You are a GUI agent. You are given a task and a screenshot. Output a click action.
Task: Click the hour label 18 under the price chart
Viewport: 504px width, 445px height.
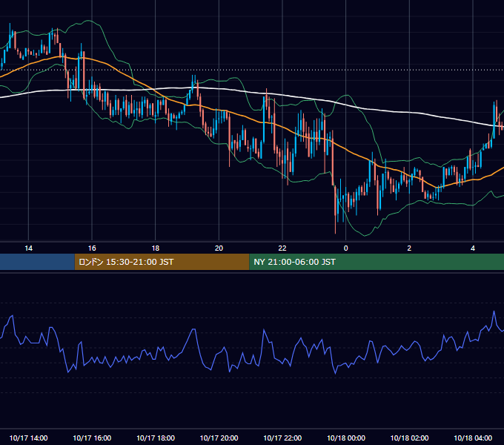tap(156, 248)
